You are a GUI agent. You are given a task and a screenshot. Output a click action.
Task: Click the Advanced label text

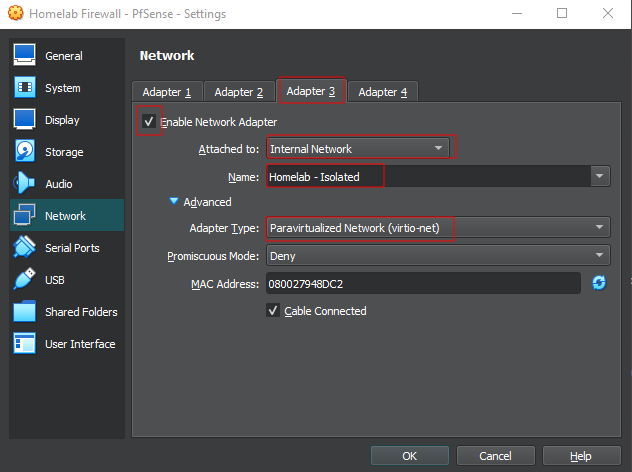coord(208,202)
